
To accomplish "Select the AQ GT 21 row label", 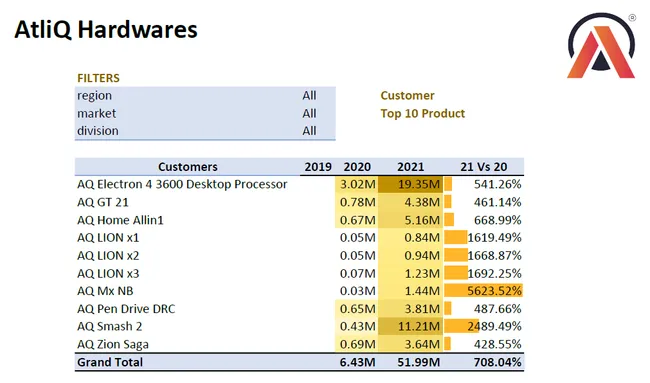I will click(103, 202).
